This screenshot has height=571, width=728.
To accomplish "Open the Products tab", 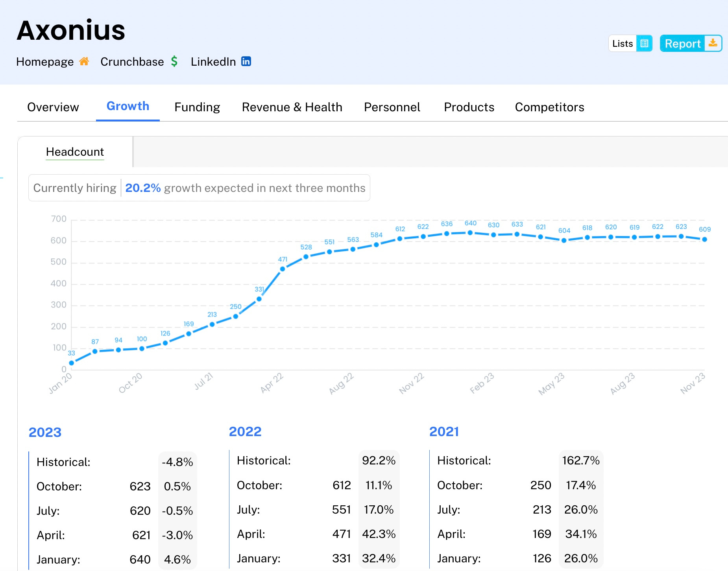I will [469, 107].
